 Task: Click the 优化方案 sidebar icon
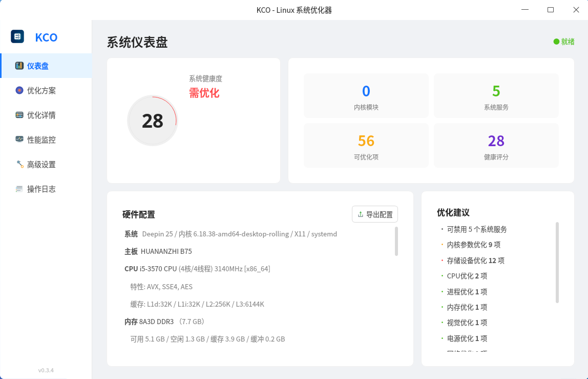19,90
